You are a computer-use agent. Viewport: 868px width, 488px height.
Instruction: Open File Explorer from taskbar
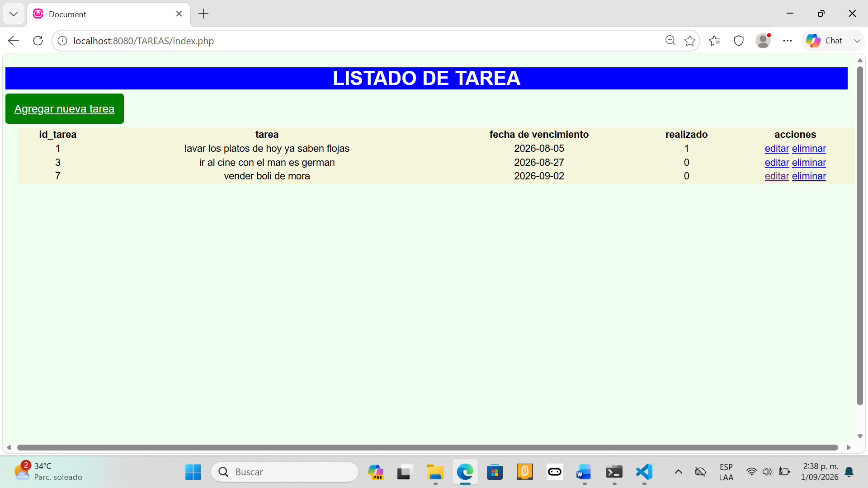435,472
